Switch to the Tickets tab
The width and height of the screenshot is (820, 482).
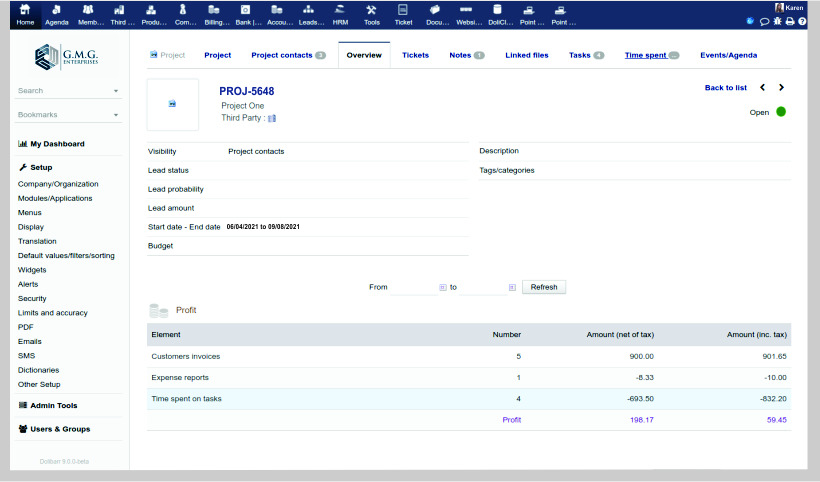pos(415,55)
